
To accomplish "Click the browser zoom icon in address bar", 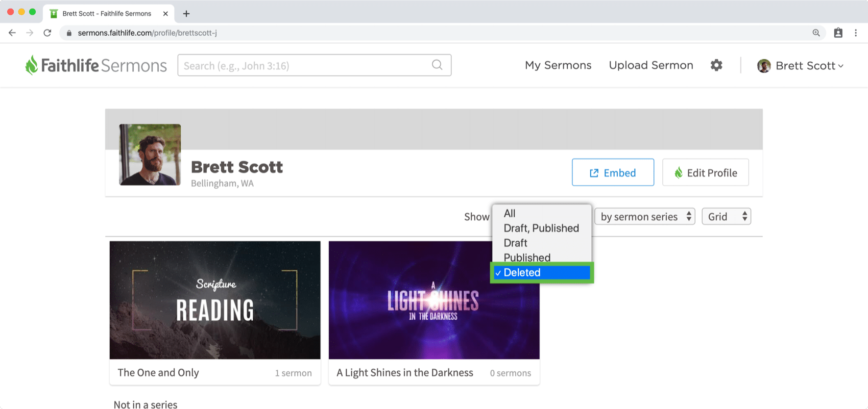I will coord(816,33).
